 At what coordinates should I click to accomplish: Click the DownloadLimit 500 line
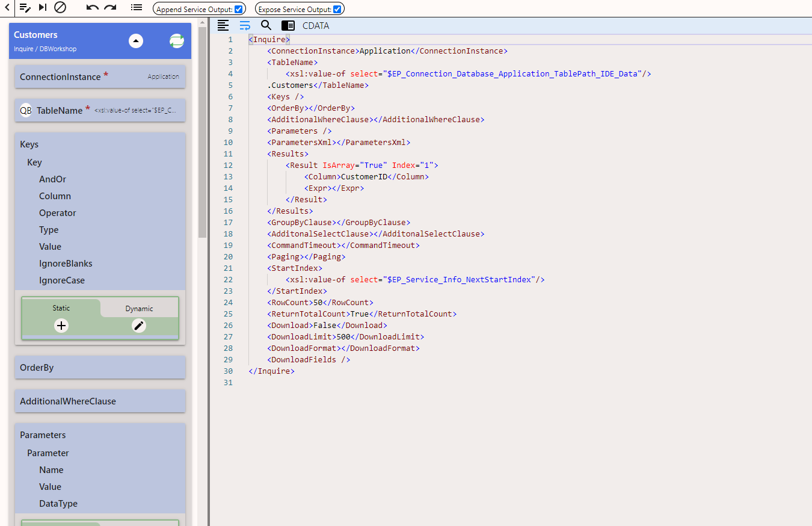[346, 337]
